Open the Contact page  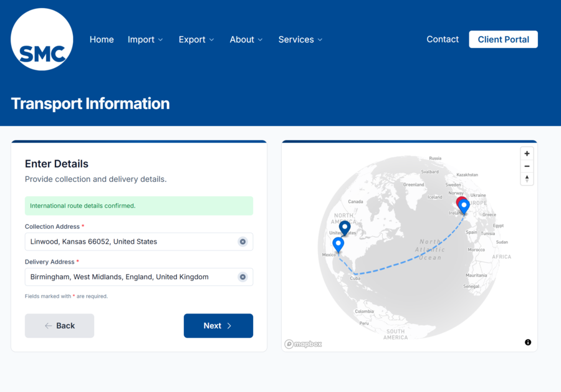(x=443, y=39)
